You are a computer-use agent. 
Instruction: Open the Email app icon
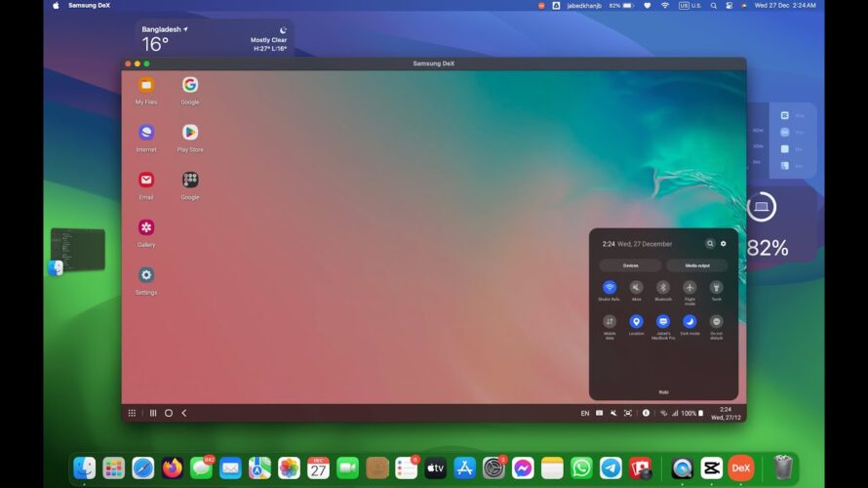coord(146,180)
